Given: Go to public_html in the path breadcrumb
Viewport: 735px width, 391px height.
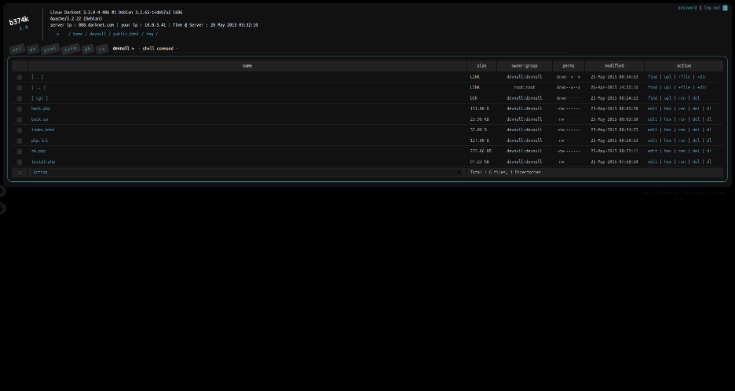Looking at the screenshot, I should coord(126,34).
